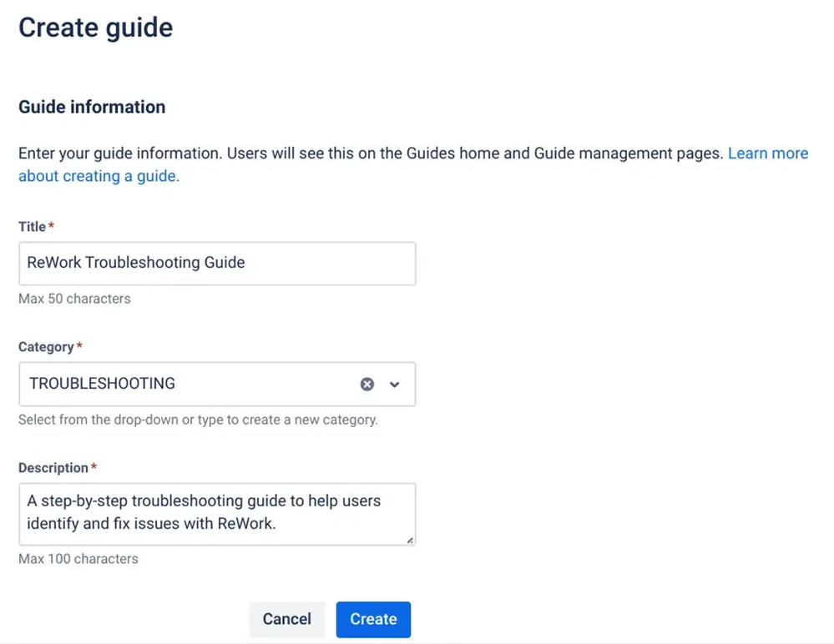Click the 'Max 100 characters' hint
Viewport: 834px width, 644px height.
click(x=78, y=559)
